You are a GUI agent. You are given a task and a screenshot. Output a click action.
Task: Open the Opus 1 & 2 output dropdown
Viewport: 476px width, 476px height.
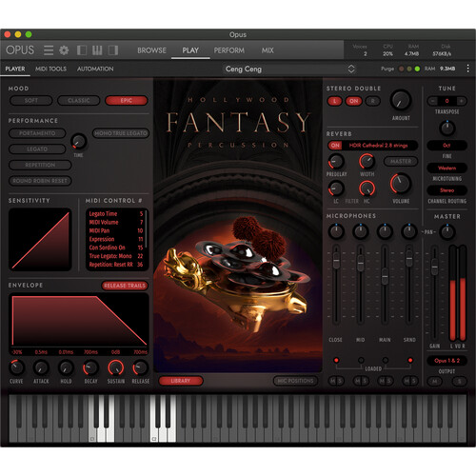(x=446, y=361)
